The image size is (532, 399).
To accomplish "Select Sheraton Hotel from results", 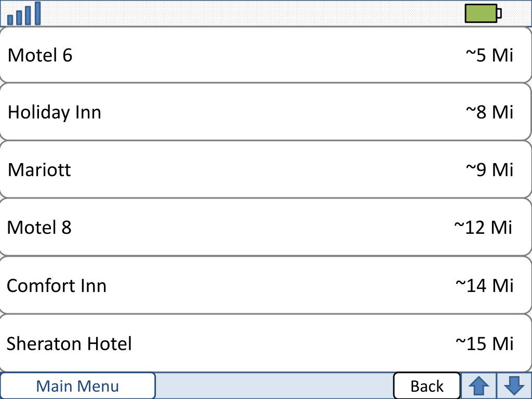I will [265, 343].
